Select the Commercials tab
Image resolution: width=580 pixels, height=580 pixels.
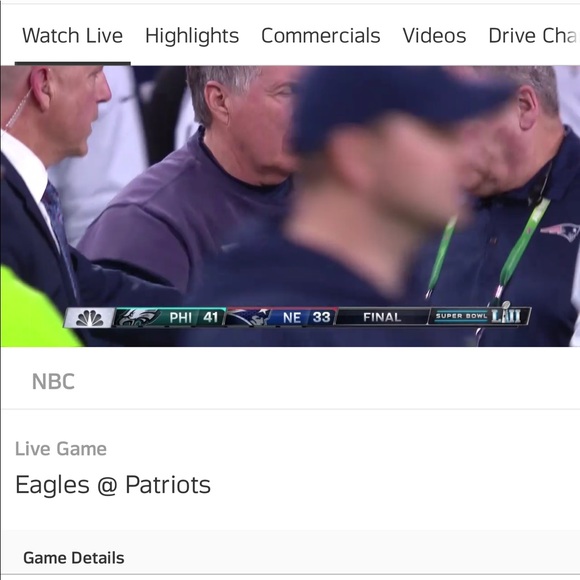[321, 36]
